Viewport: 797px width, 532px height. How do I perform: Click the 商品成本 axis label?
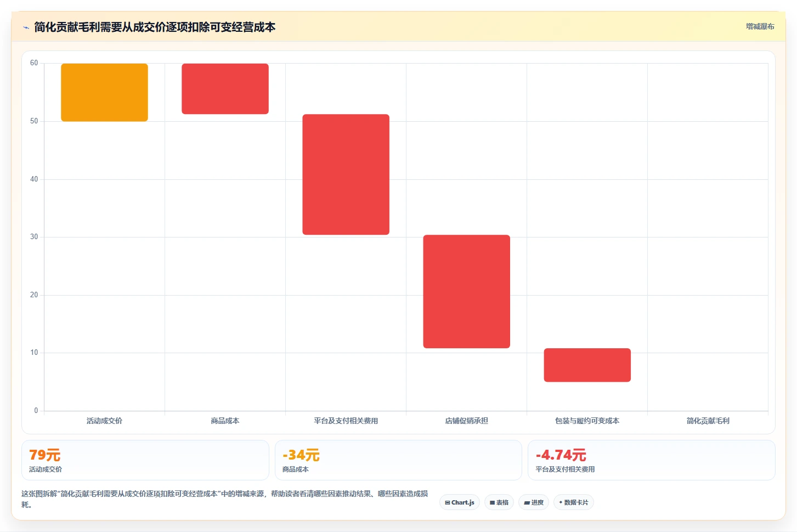(x=225, y=421)
